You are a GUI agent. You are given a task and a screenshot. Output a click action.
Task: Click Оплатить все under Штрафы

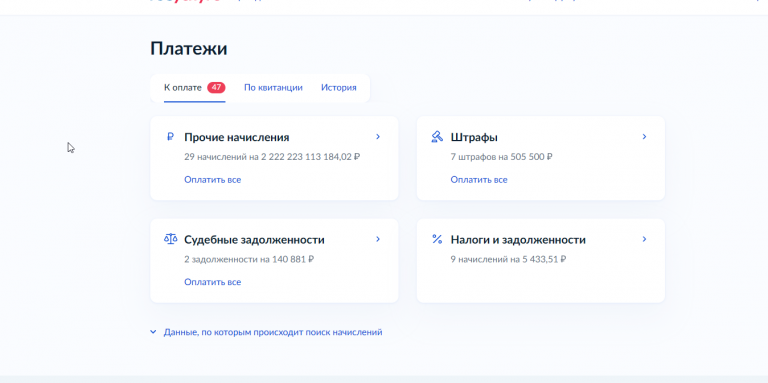(479, 180)
